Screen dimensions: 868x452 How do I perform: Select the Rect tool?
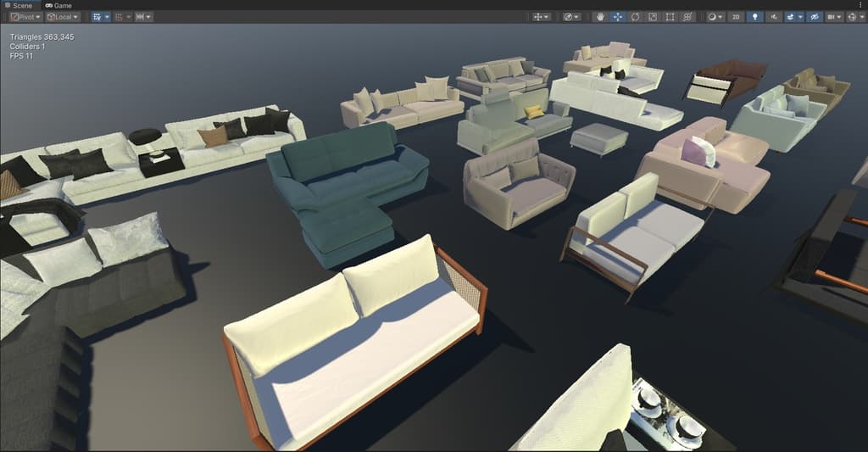point(670,17)
